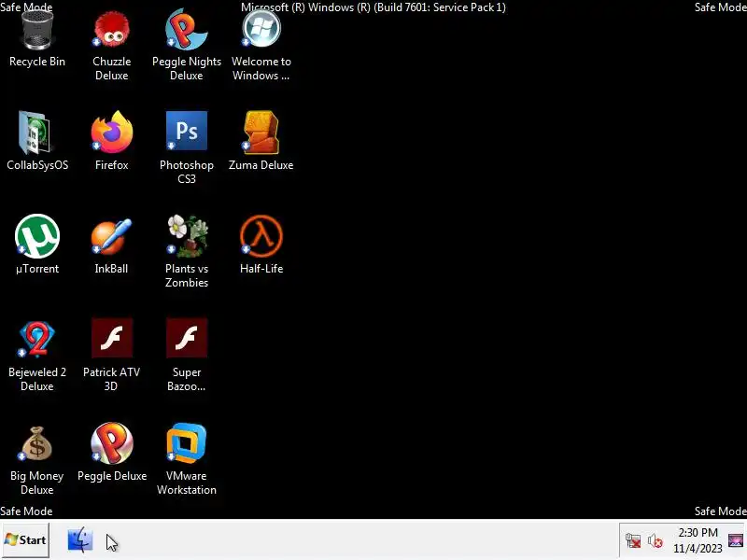
Task: Click the muted volume tray icon
Action: [655, 541]
